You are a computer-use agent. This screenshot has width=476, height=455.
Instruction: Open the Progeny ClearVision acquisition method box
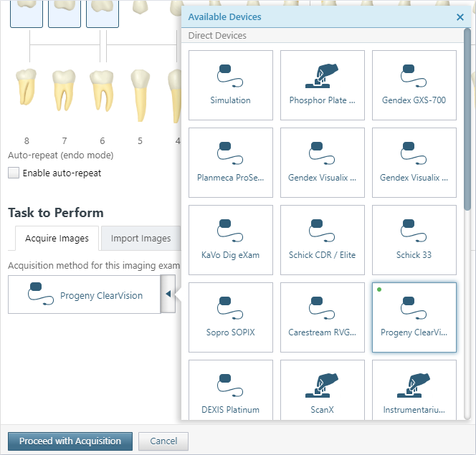tap(84, 294)
